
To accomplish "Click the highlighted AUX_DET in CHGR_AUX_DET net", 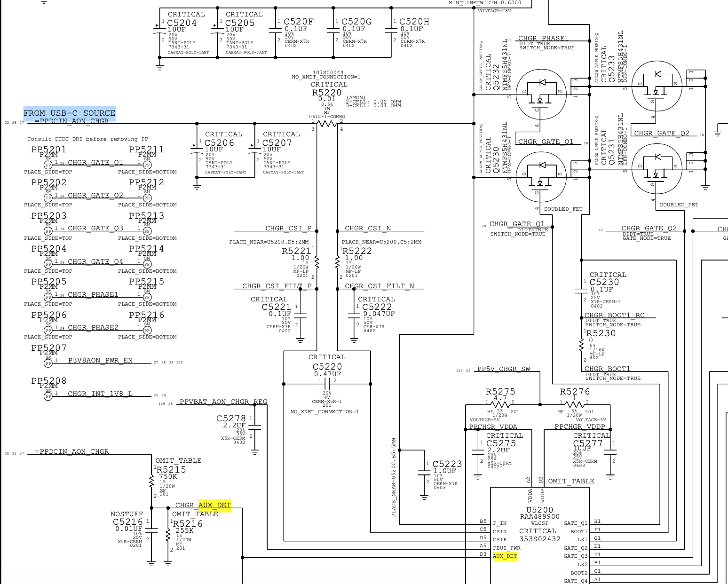I will (x=214, y=505).
